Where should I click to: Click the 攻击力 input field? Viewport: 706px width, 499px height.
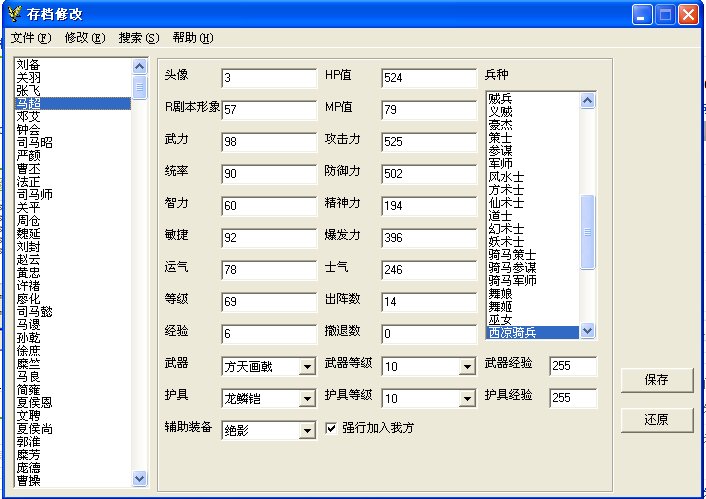(429, 142)
